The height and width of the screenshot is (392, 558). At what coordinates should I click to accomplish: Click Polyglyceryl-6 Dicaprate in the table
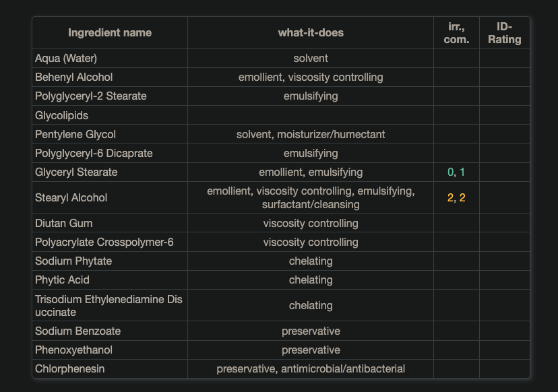94,153
